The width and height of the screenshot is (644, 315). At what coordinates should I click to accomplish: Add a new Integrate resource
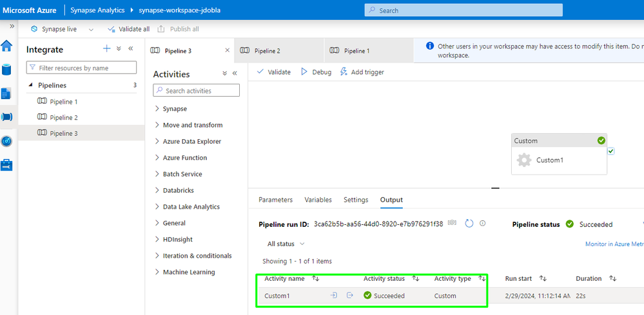click(x=106, y=49)
